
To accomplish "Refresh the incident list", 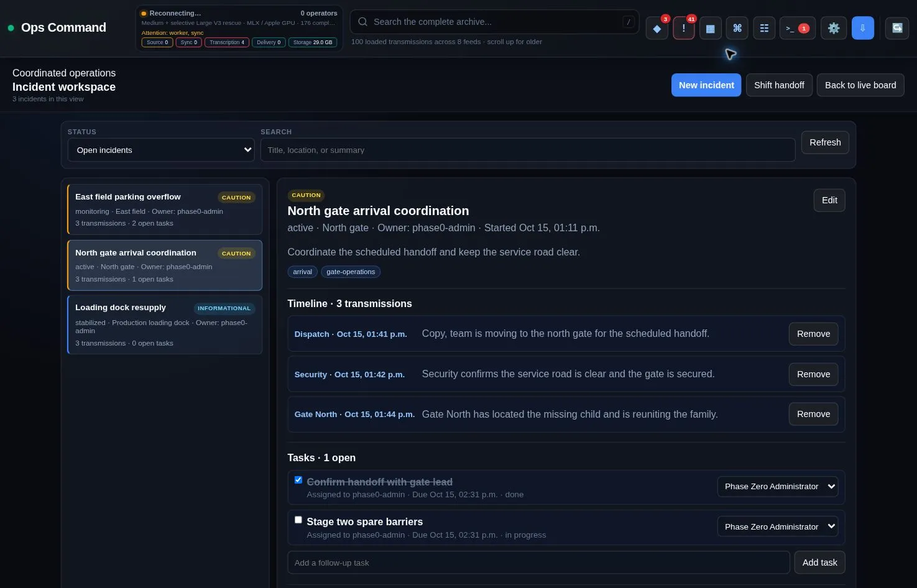I will (x=825, y=142).
